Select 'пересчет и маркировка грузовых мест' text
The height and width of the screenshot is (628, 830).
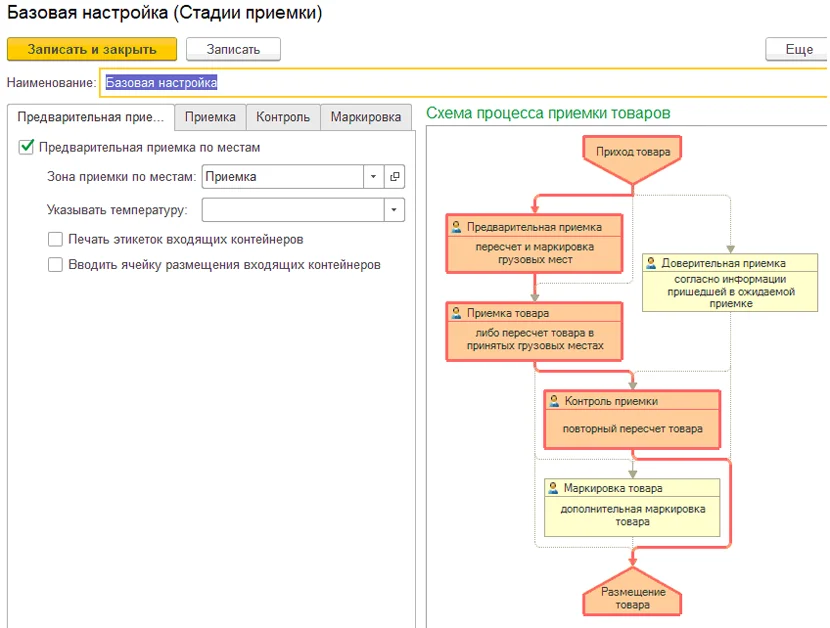[535, 253]
